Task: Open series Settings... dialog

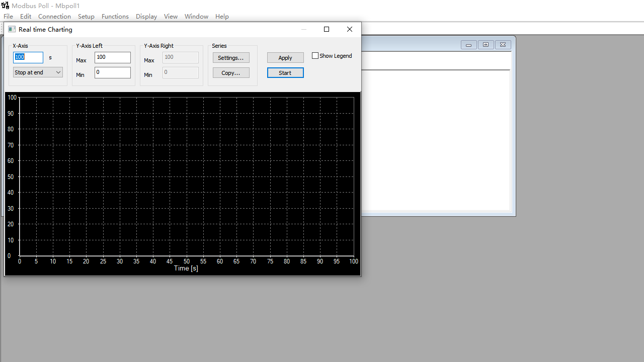Action: (231, 58)
